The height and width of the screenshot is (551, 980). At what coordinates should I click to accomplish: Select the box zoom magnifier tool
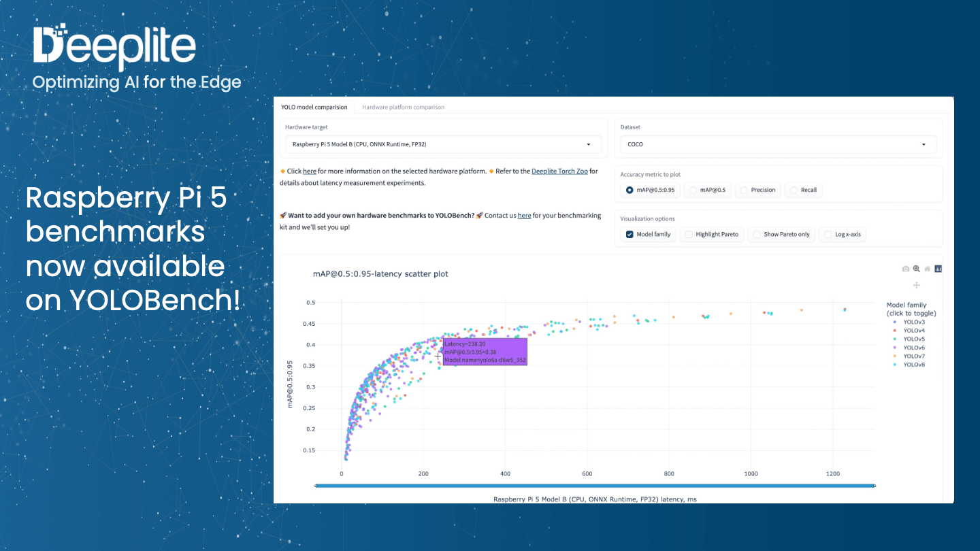[916, 268]
